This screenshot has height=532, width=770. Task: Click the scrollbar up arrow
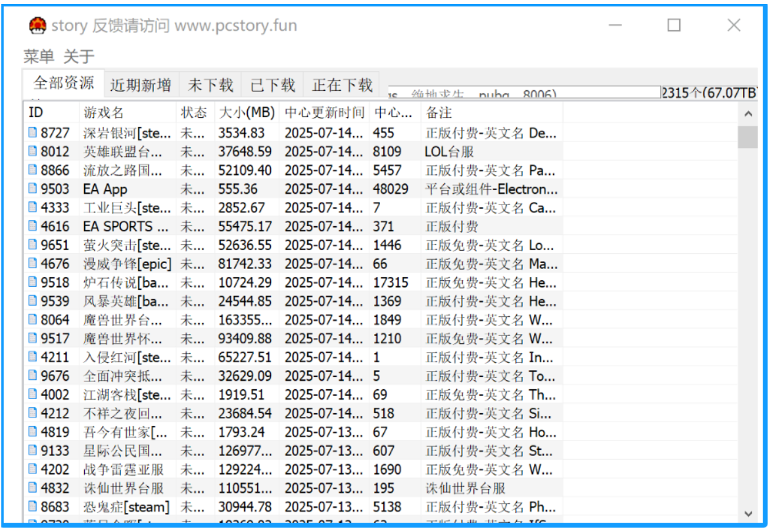pyautogui.click(x=748, y=114)
